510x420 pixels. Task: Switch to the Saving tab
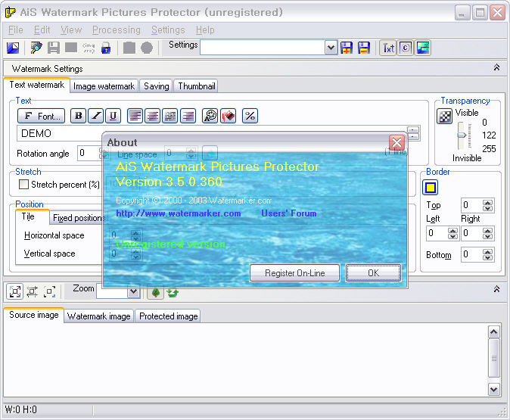[157, 86]
